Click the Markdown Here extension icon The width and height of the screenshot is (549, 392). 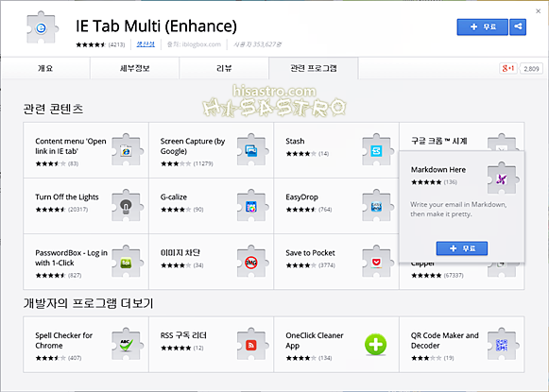pyautogui.click(x=502, y=179)
